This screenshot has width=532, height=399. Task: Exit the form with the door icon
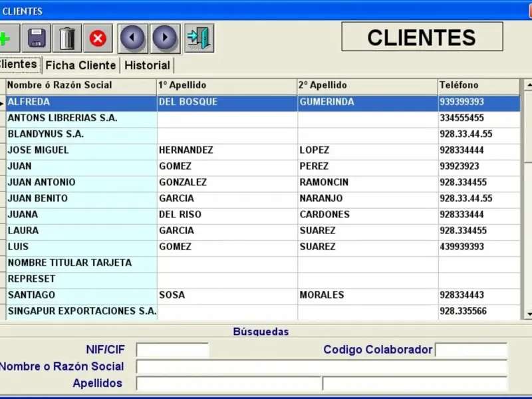[199, 38]
